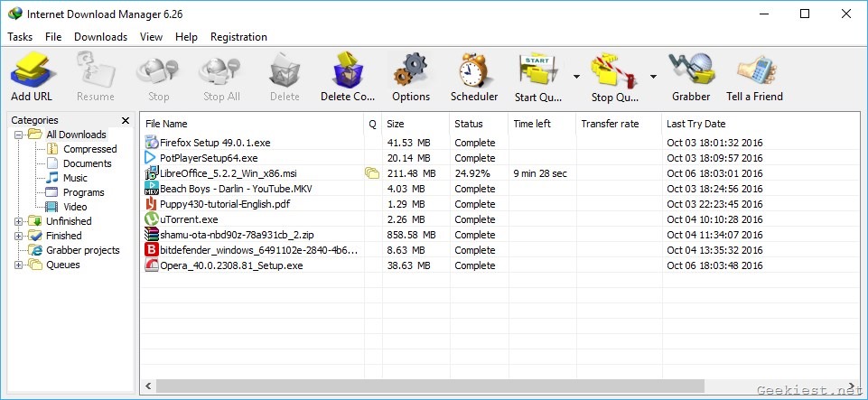Open the Scheduler clock icon
Image resolution: width=868 pixels, height=400 pixels.
[x=474, y=70]
